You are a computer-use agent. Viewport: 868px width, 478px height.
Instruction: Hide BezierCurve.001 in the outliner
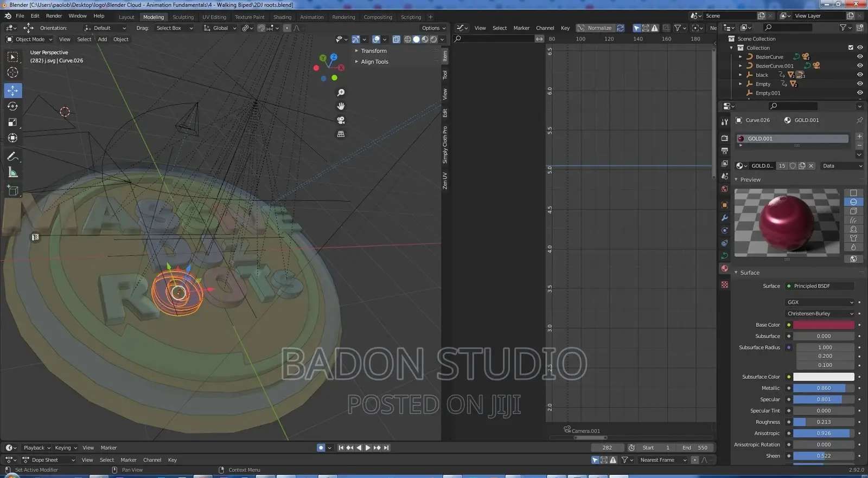coord(860,66)
